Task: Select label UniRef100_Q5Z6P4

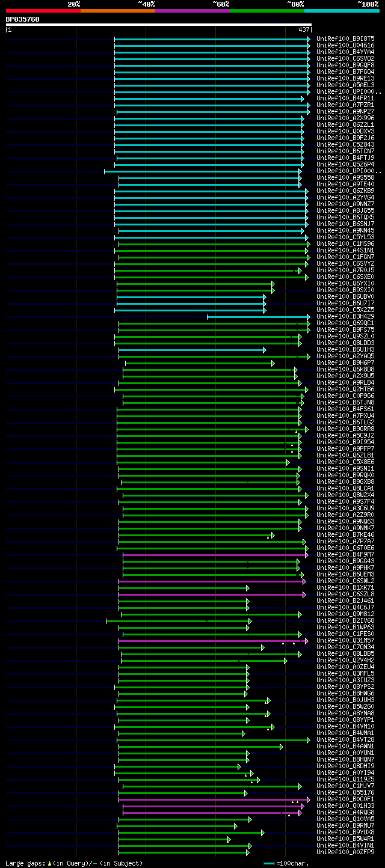Action: point(345,164)
